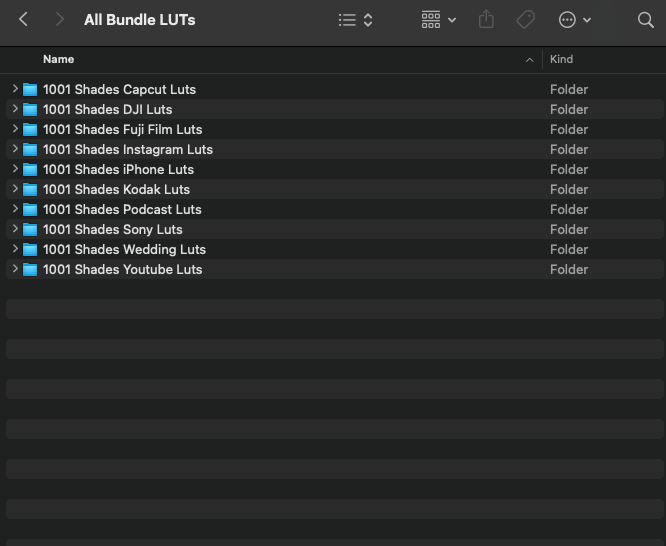
Task: Open the group-by options dropdown
Action: pyautogui.click(x=438, y=20)
